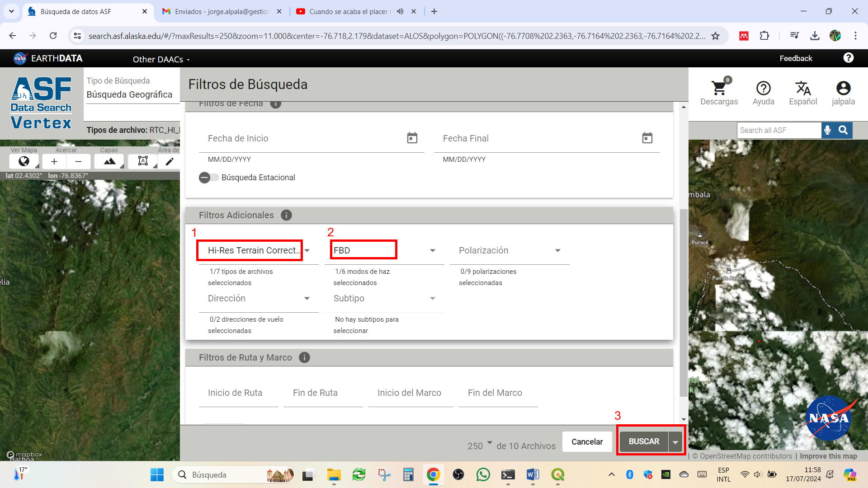Screen dimensions: 868x488
Task: Open Google Chrome from the taskbar
Action: tap(433, 474)
